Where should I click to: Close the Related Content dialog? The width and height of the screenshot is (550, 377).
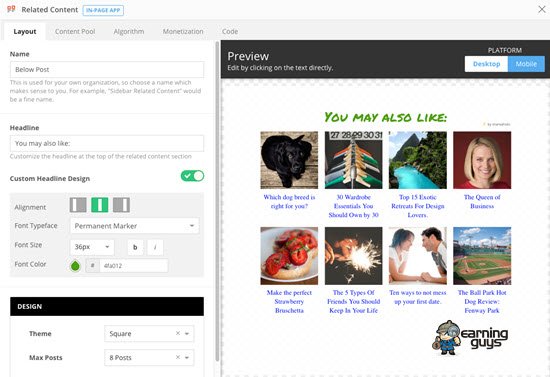(x=542, y=9)
